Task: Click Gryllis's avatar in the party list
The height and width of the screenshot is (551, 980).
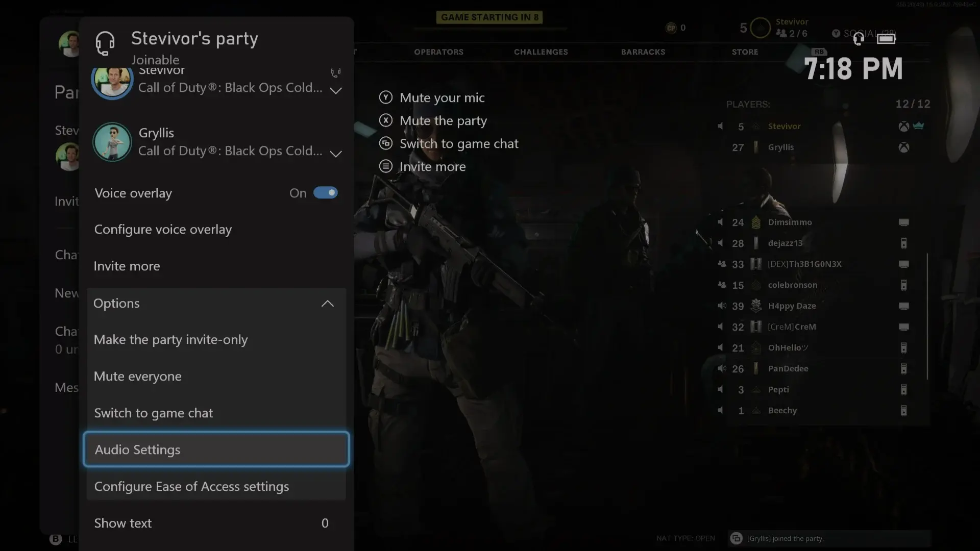Action: pyautogui.click(x=112, y=142)
